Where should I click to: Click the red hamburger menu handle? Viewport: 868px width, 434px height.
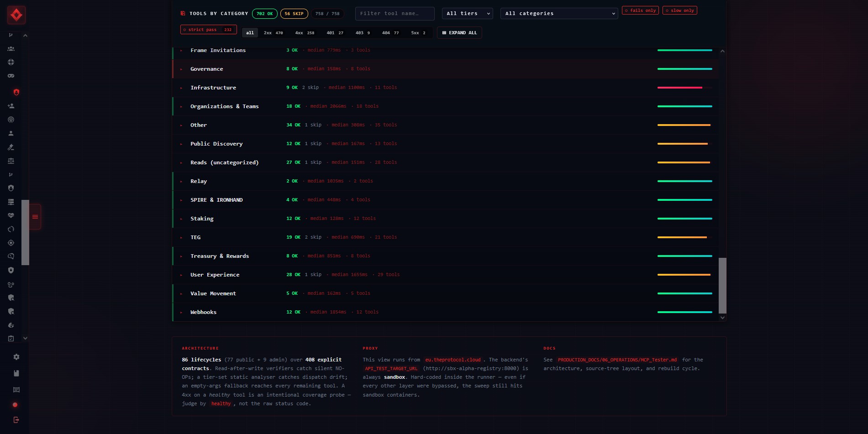pos(35,217)
